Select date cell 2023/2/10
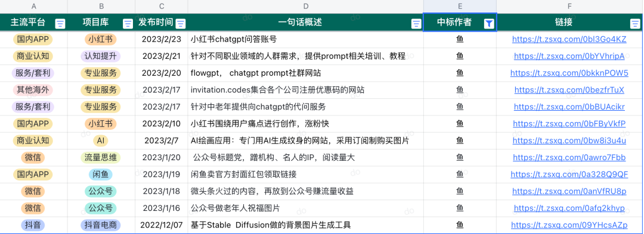644x234 pixels. (x=162, y=123)
